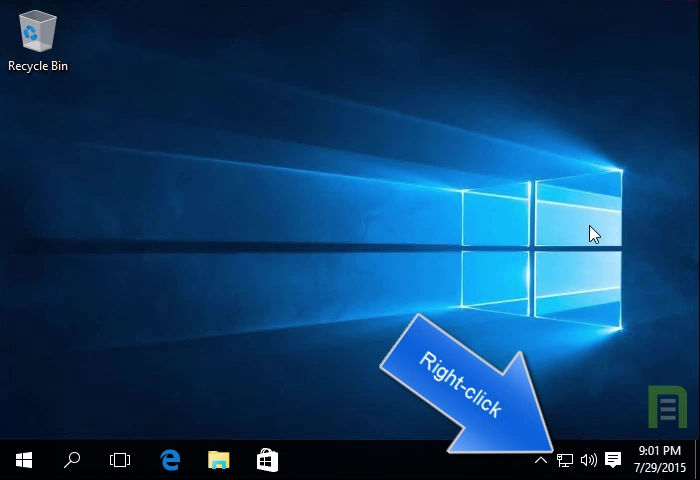Open Task View from the taskbar

click(x=120, y=460)
